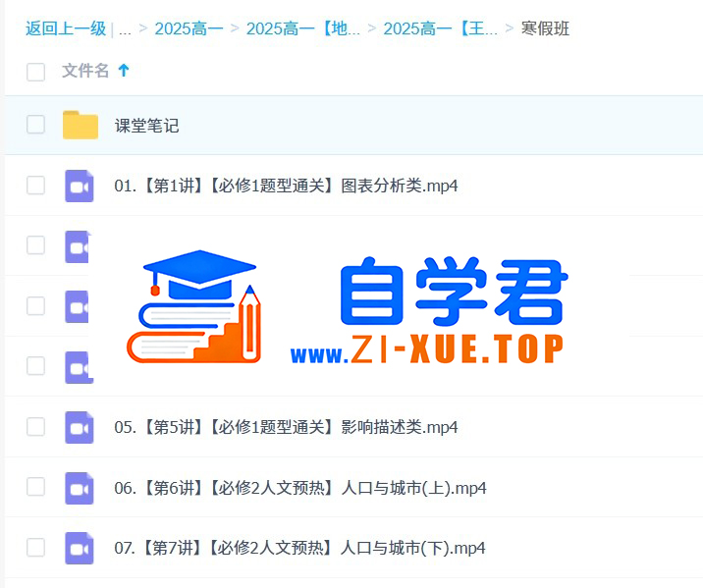The image size is (703, 588).
Task: Check the second video row's checkbox below 01.
Action: [x=36, y=245]
